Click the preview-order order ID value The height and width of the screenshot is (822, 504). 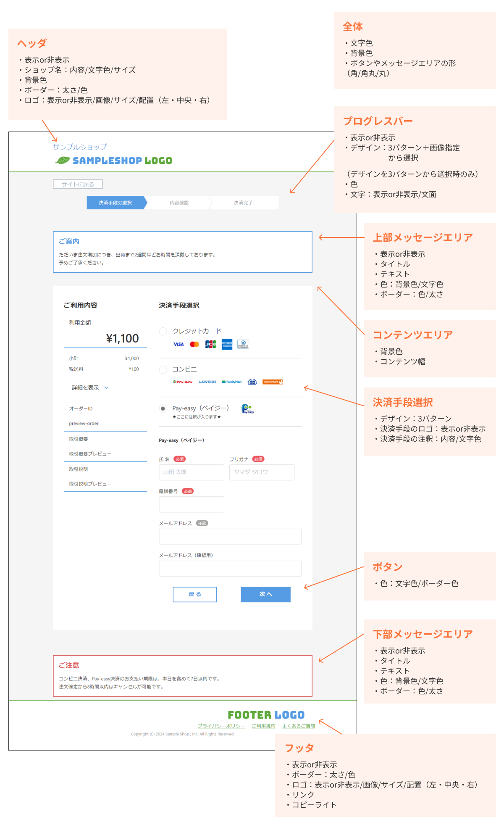click(x=84, y=424)
